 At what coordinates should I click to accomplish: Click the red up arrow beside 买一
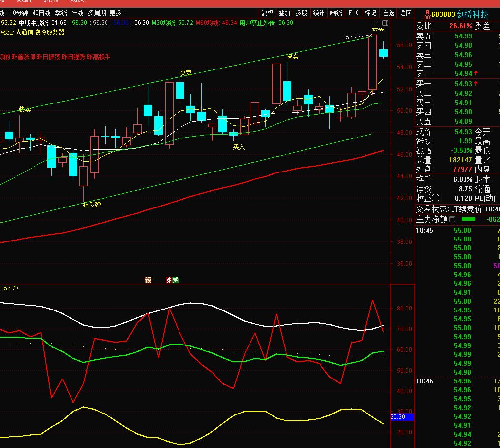click(x=476, y=83)
